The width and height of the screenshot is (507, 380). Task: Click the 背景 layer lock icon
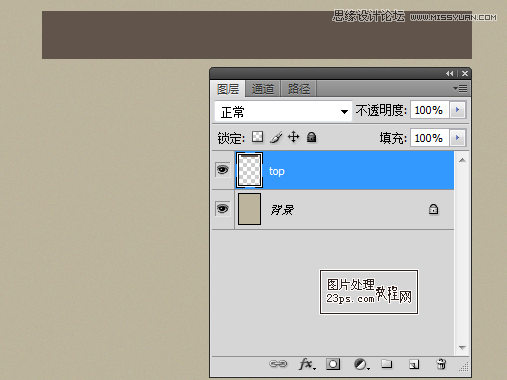coord(433,209)
